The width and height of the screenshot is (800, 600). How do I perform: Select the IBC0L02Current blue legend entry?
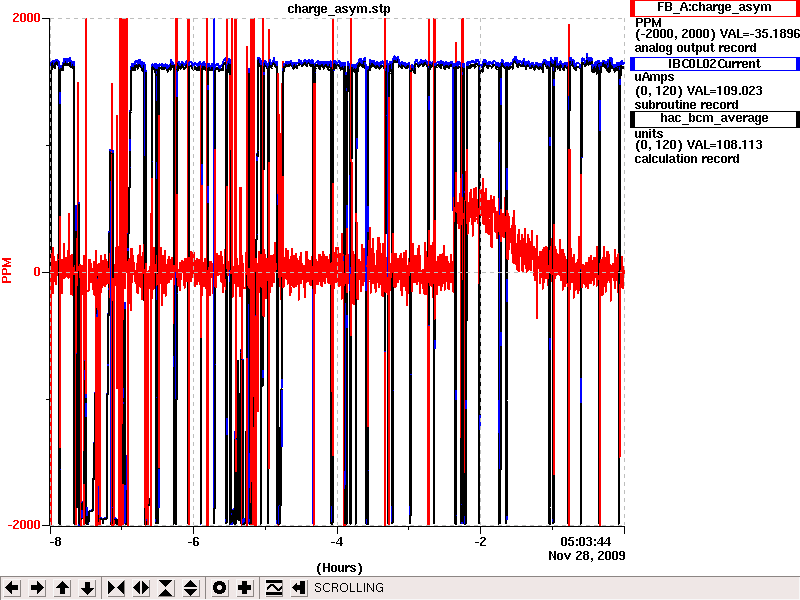pos(714,64)
